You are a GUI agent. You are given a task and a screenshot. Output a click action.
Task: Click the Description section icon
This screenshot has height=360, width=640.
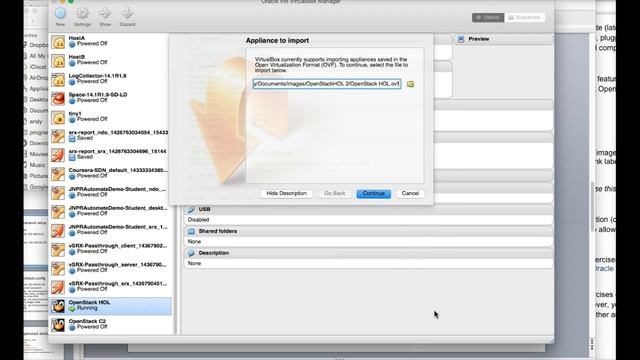(x=191, y=253)
